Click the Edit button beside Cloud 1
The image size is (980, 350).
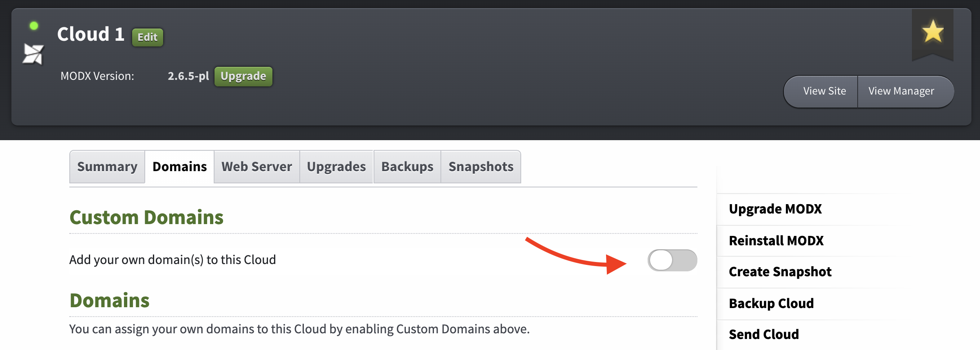tap(147, 37)
